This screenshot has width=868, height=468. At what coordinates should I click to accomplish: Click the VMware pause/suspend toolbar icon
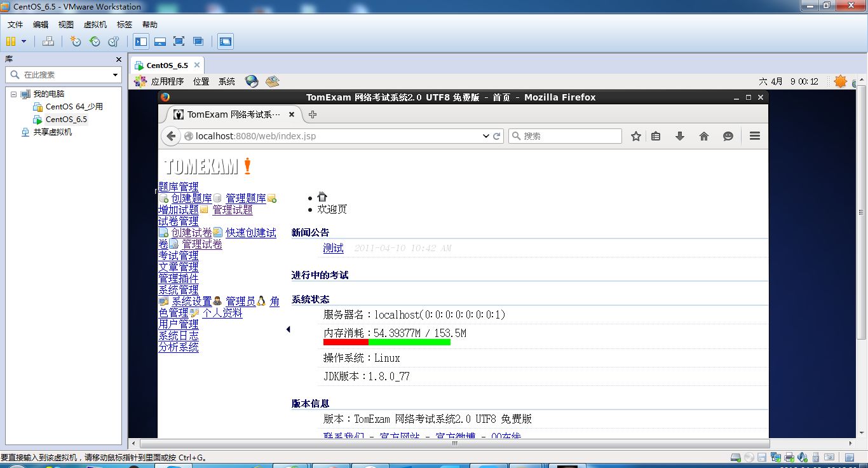point(11,41)
